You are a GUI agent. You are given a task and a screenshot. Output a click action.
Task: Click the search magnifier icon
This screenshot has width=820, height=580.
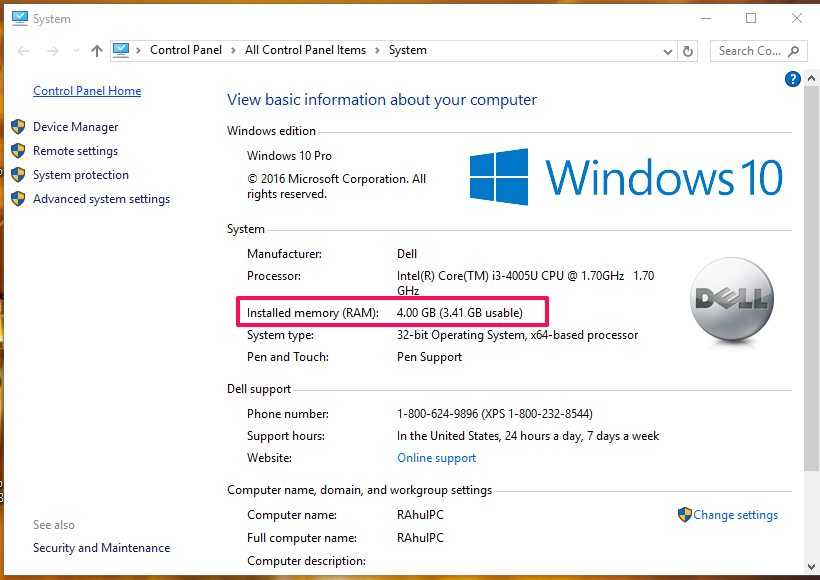793,51
